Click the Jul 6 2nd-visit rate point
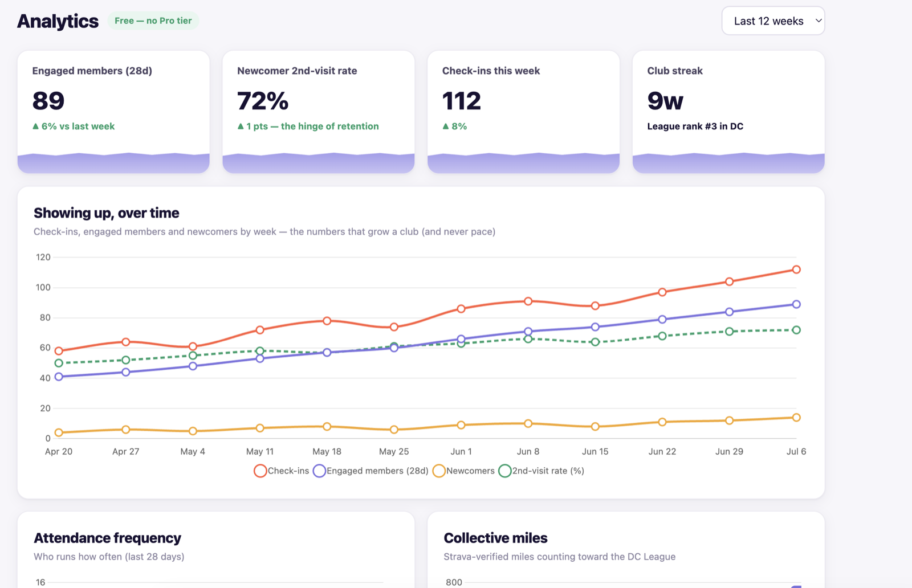The width and height of the screenshot is (912, 588). point(796,330)
